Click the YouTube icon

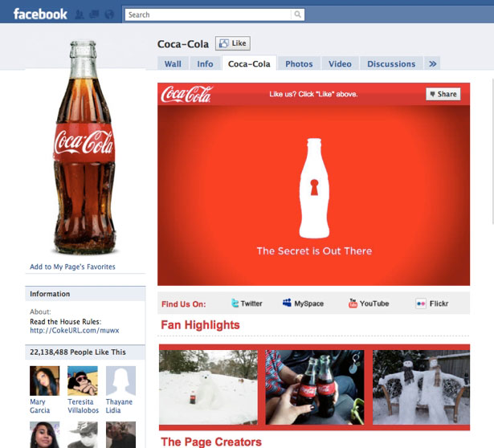(x=353, y=303)
